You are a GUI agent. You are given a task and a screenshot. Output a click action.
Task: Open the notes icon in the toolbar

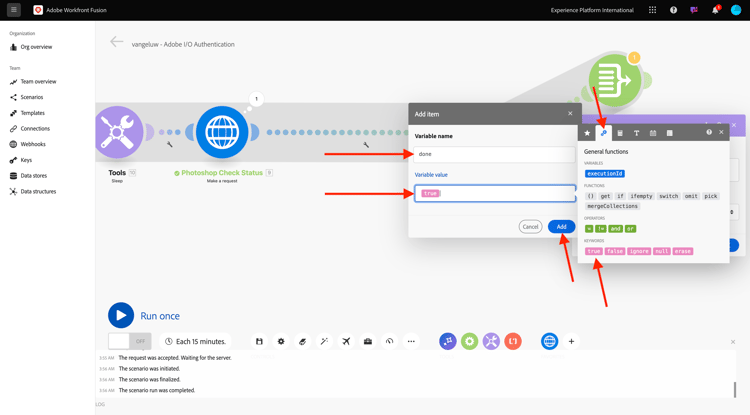302,341
